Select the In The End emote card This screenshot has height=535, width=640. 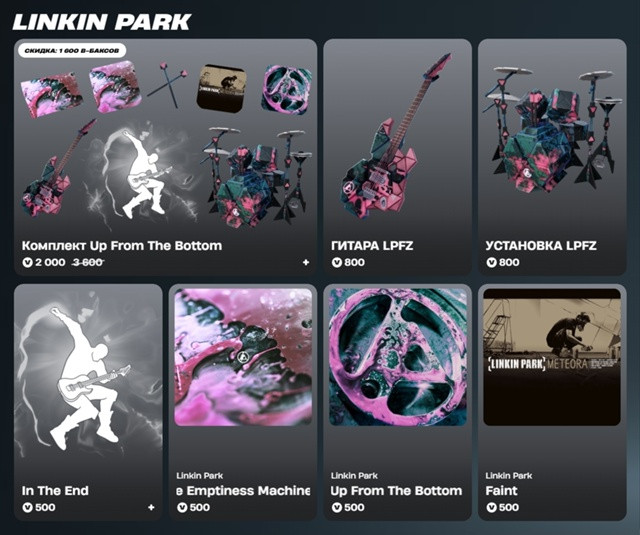pos(88,402)
